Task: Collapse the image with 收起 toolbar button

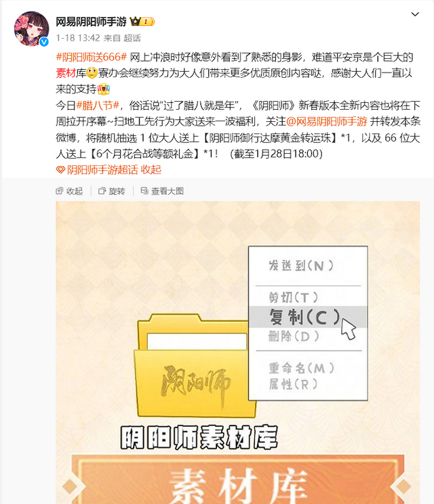Action: click(x=69, y=191)
